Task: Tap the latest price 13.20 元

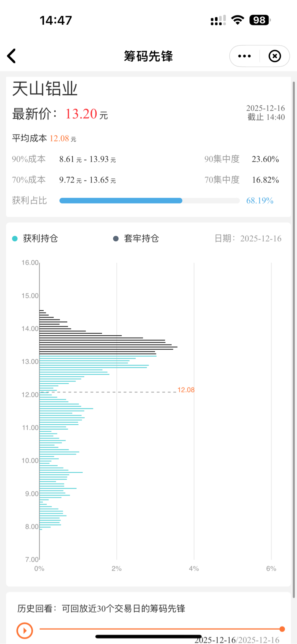Action: click(86, 114)
